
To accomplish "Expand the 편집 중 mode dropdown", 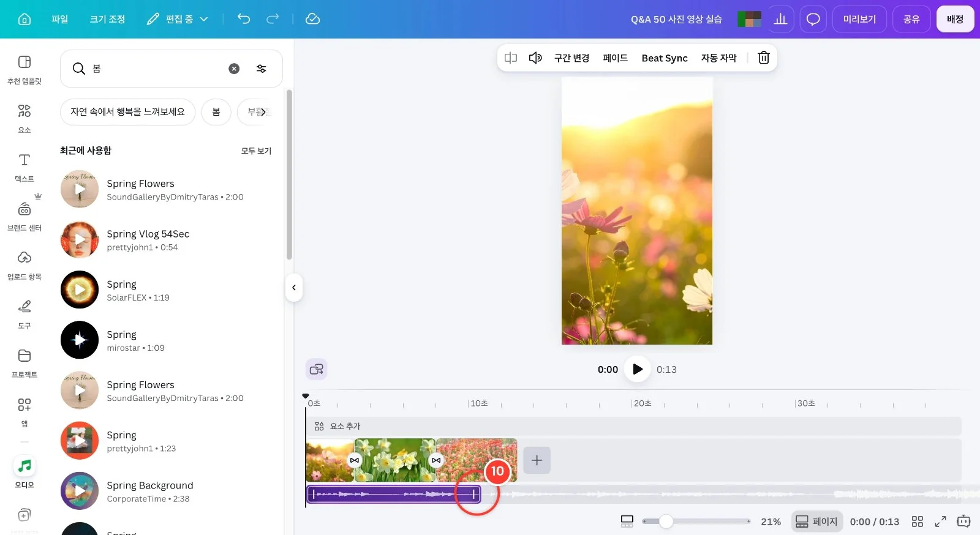I will click(178, 19).
